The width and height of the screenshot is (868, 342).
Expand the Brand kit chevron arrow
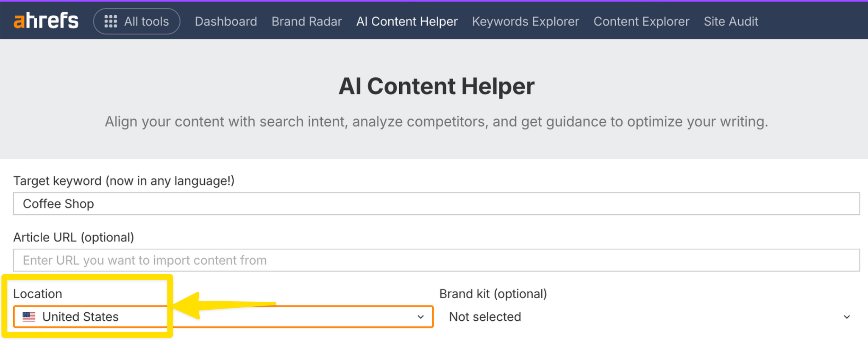[846, 317]
